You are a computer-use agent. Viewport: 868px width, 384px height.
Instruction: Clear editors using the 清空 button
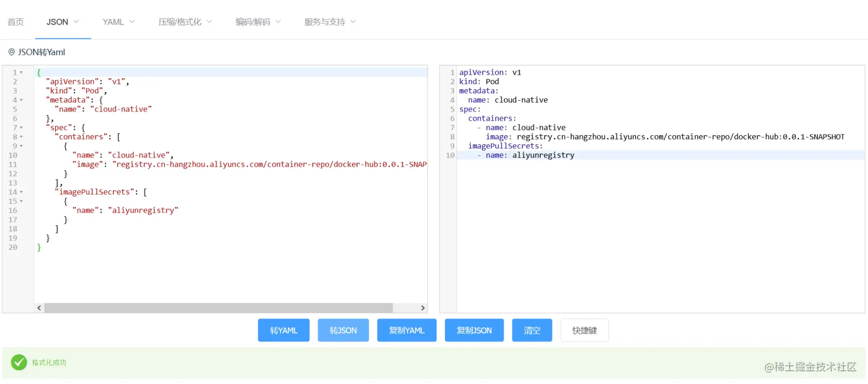click(x=531, y=330)
